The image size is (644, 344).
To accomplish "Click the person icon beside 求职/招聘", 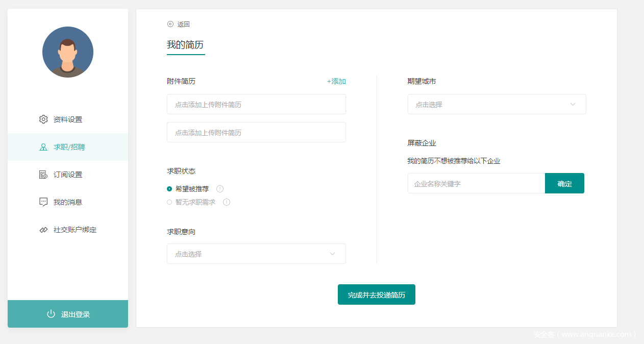I will coord(43,147).
